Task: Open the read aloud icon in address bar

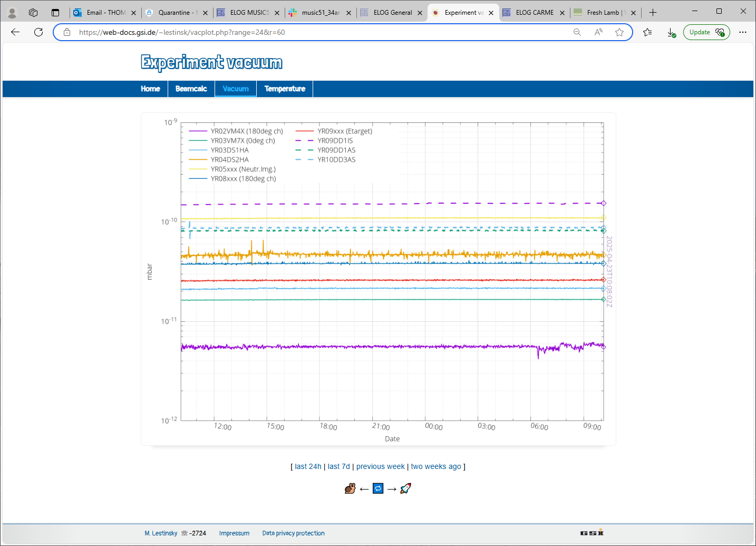Action: (x=598, y=32)
